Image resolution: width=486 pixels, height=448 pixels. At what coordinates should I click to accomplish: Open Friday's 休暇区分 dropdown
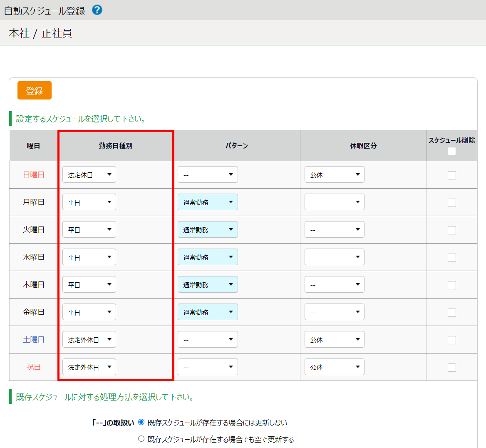point(334,312)
